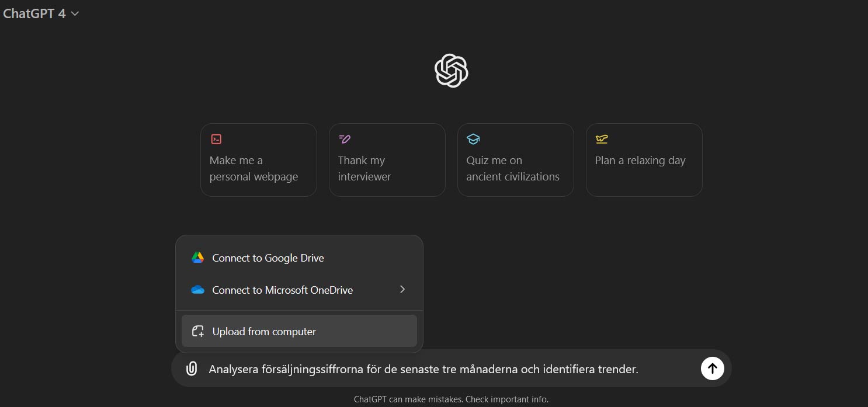
Task: Select the "Plan a relaxing day" suggestion
Action: [644, 160]
